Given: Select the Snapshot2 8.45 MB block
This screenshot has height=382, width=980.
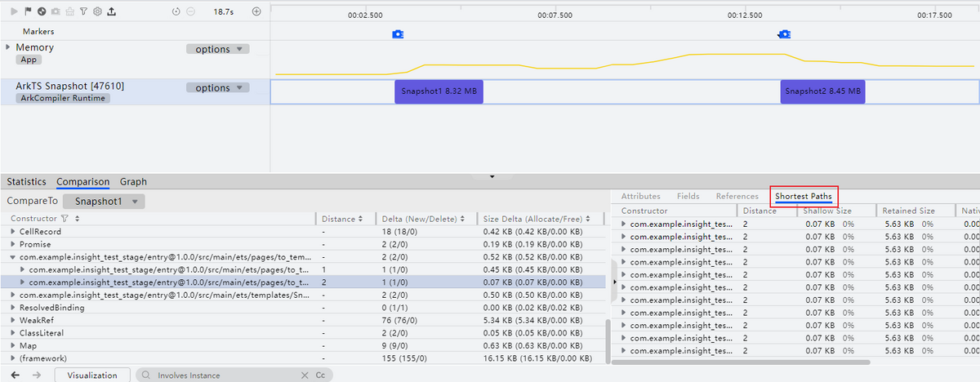Looking at the screenshot, I should coord(822,91).
